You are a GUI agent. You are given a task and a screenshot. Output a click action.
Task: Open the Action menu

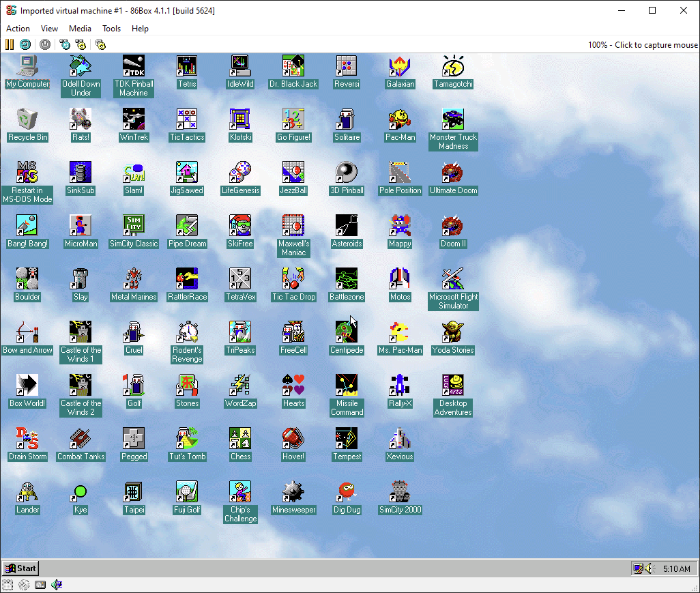[18, 29]
